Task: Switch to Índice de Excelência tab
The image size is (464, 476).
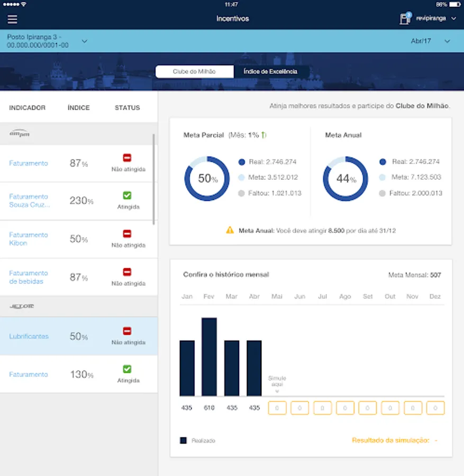Action: (270, 71)
